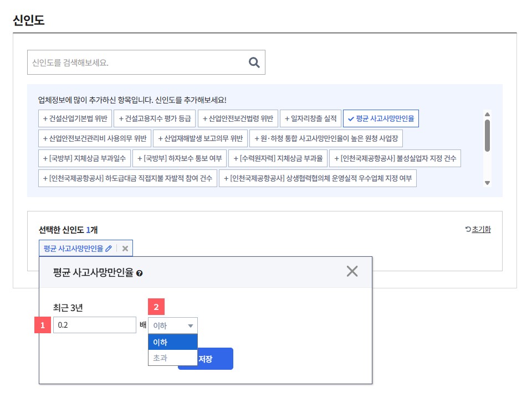Click 초기화 reset link

[478, 230]
